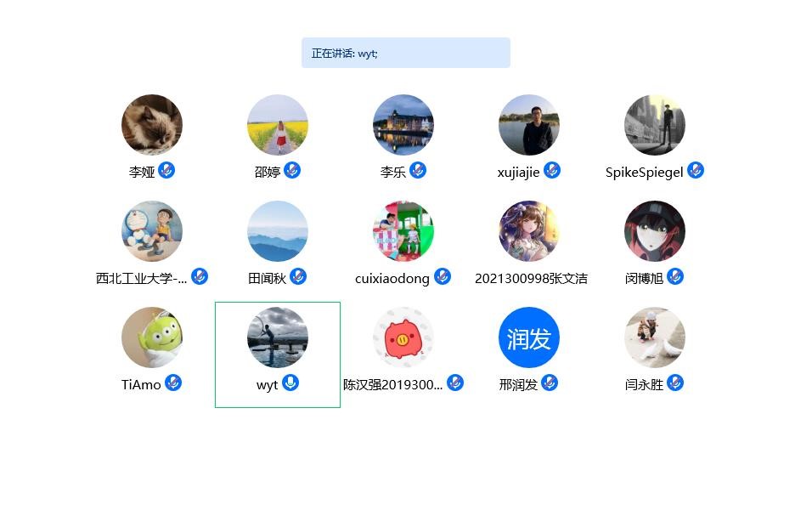Screen dimensions: 812x516
Task: Click the muted mic icon beside 李乐
Action: (418, 170)
